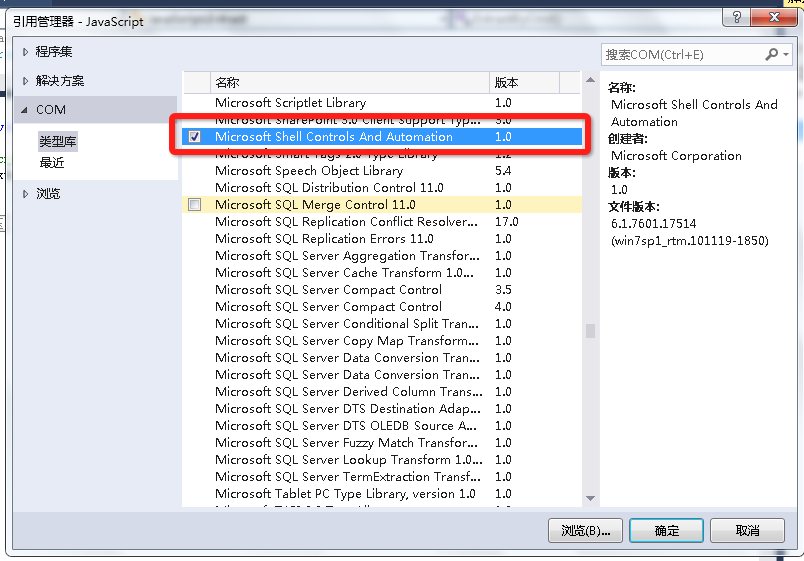Viewport: 804px width, 561px height.
Task: Click the list scrollbar up arrow
Action: pos(590,80)
